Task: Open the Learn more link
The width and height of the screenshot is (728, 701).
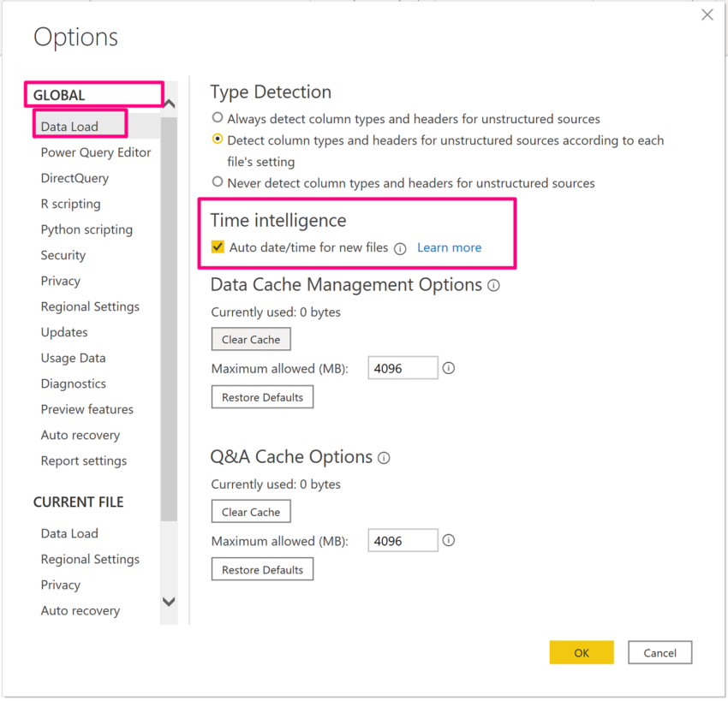Action: tap(449, 247)
